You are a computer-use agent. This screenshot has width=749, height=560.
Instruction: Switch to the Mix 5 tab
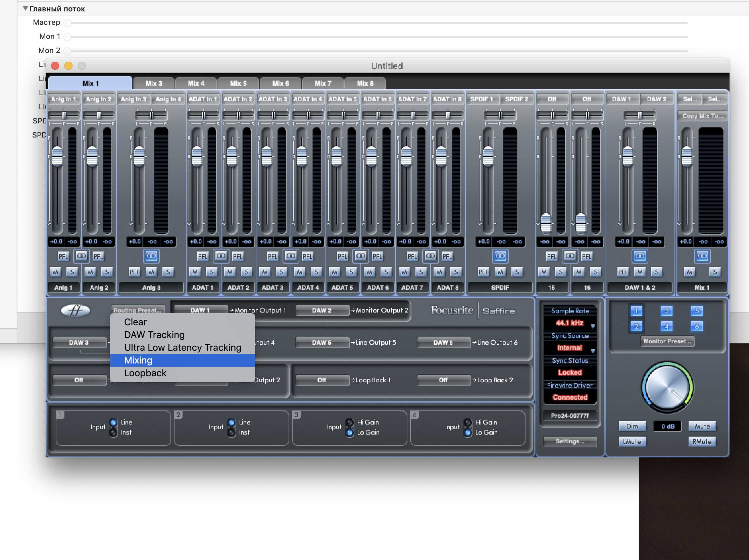click(x=238, y=83)
